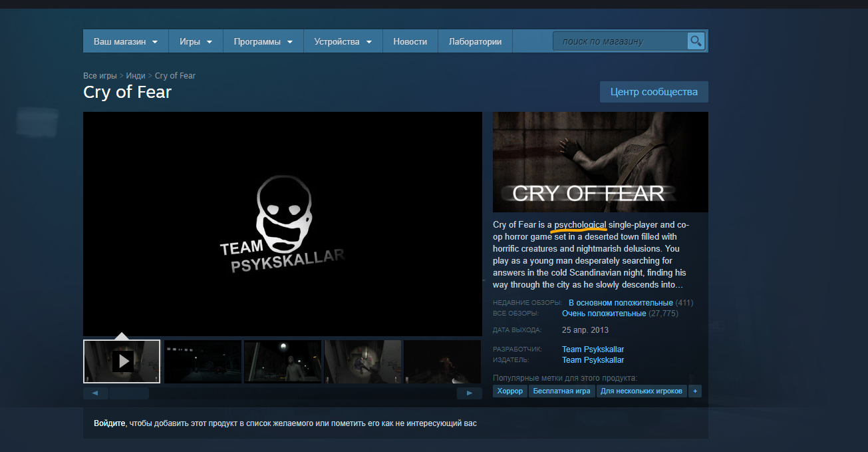Viewport: 868px width, 452px height.
Task: Open publisher Team Psykskallar link
Action: coord(593,360)
